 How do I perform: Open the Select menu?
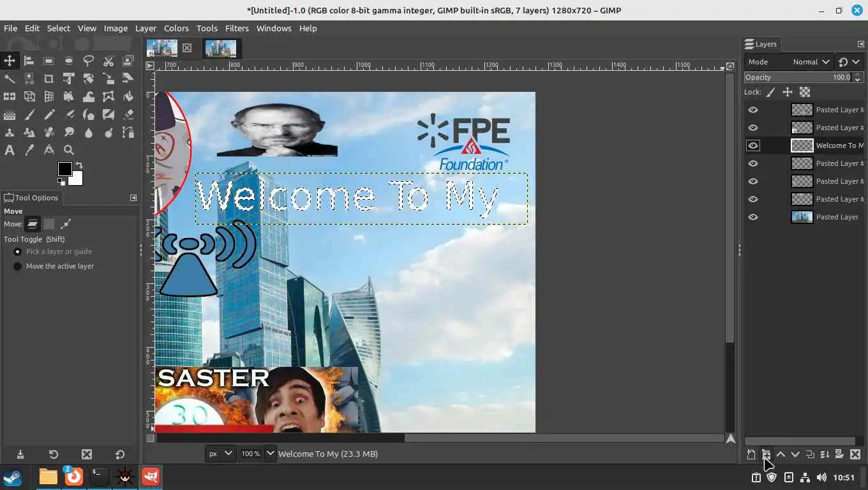58,28
